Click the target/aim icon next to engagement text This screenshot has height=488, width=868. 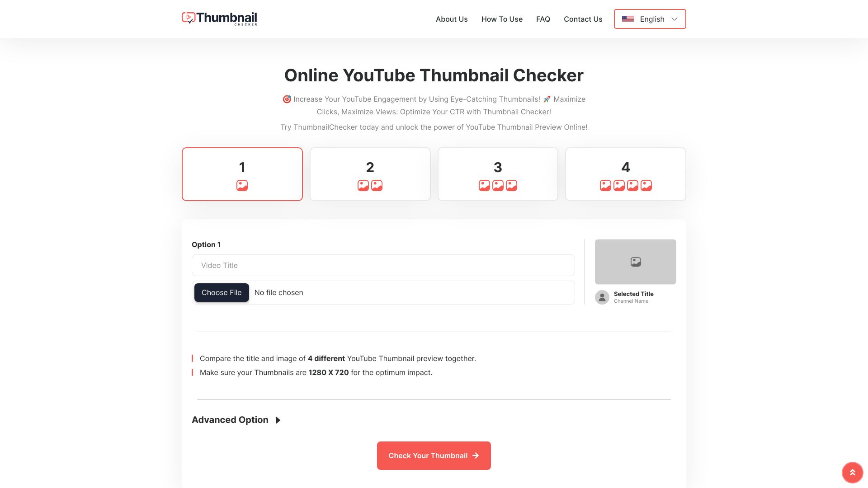coord(287,99)
